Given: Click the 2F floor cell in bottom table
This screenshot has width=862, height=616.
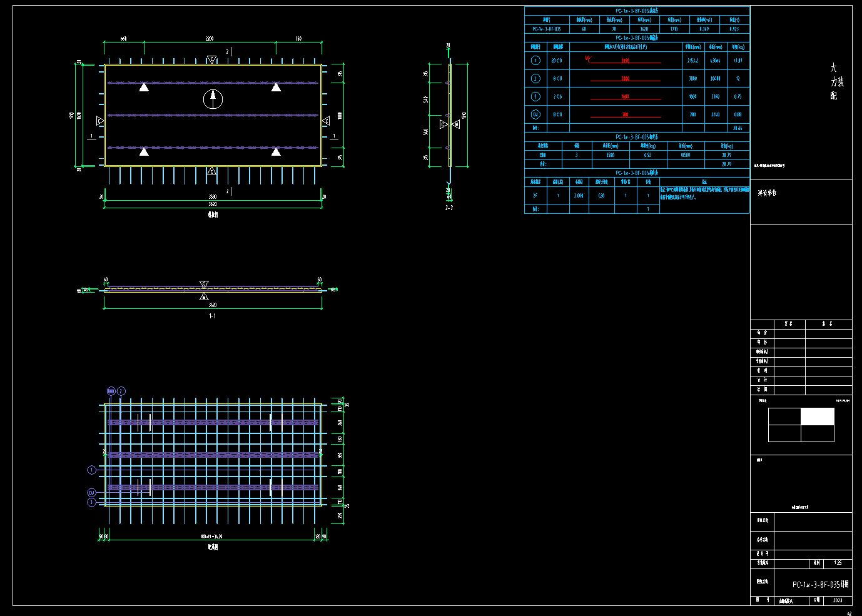Looking at the screenshot, I should pyautogui.click(x=535, y=196).
